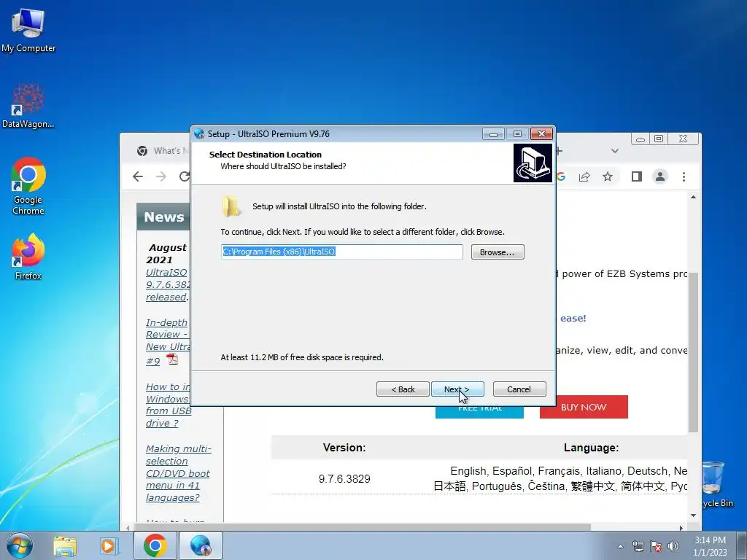The width and height of the screenshot is (747, 560).
Task: Click Chrome scroll up arrow
Action: (x=693, y=197)
